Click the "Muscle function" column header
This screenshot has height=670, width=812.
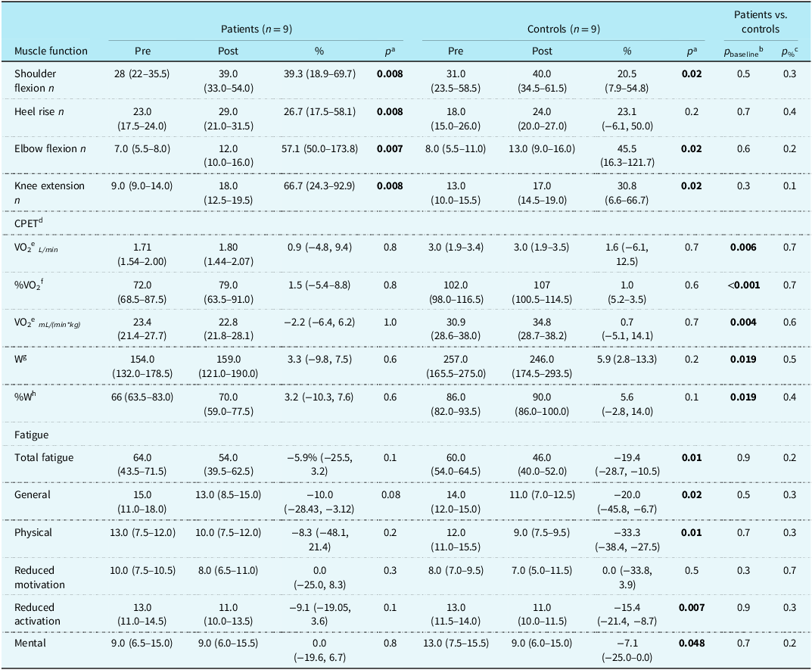51,51
